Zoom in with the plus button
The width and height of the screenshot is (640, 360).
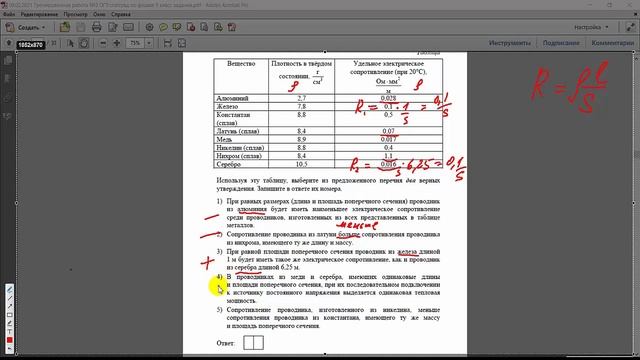(x=117, y=43)
